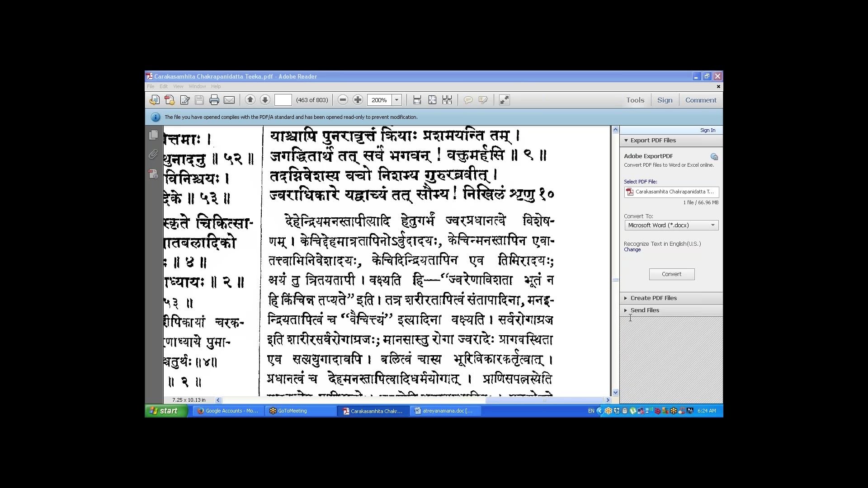Open the Comment pane tab
The width and height of the screenshot is (868, 488).
[700, 100]
